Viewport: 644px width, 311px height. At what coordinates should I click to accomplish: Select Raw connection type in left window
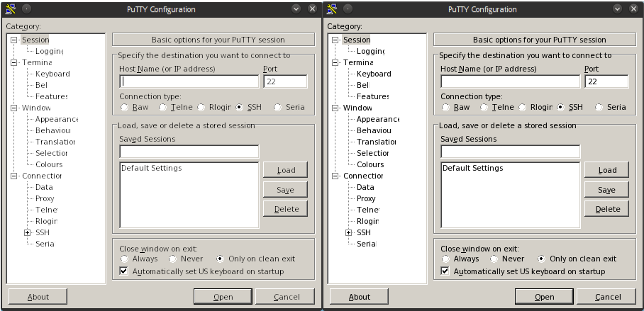click(x=124, y=107)
